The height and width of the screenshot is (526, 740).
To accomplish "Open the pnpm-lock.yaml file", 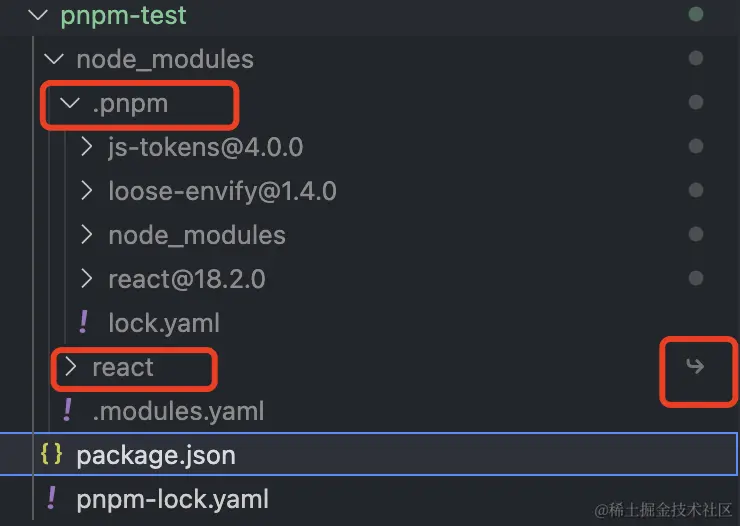I will click(172, 498).
